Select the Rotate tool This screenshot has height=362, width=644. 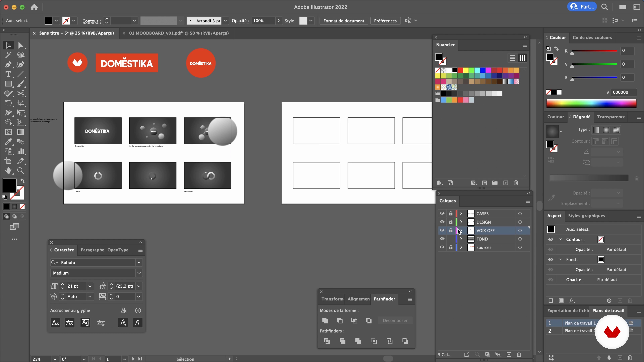(8, 103)
